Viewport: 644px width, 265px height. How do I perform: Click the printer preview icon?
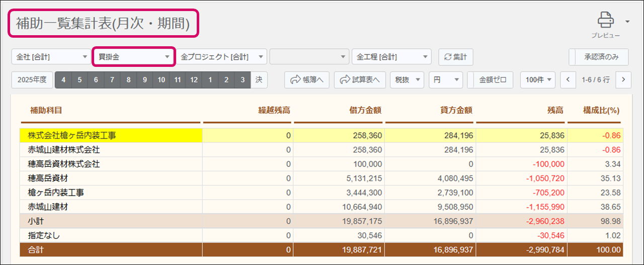(x=605, y=21)
